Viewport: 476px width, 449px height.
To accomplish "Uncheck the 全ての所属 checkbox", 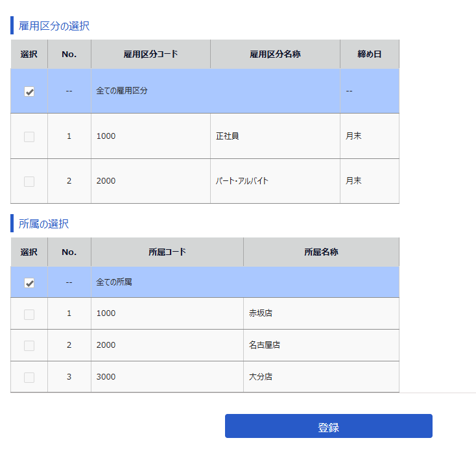I will click(29, 283).
